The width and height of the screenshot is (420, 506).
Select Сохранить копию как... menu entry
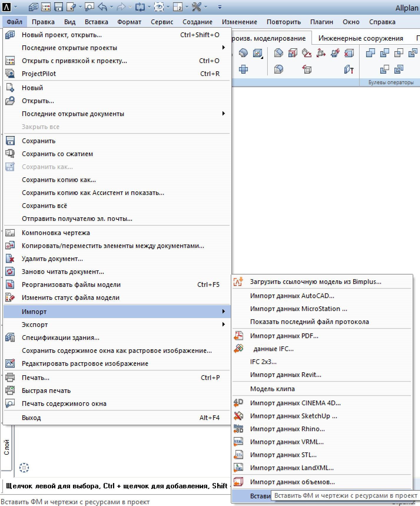(x=117, y=180)
